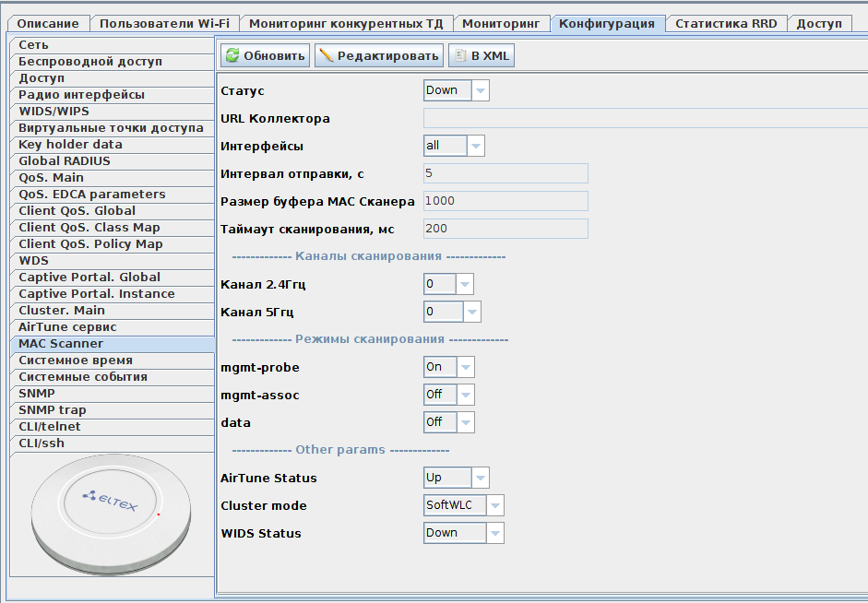This screenshot has height=603, width=868.
Task: Open the Канал 5Ггц channel dropdown
Action: [452, 312]
